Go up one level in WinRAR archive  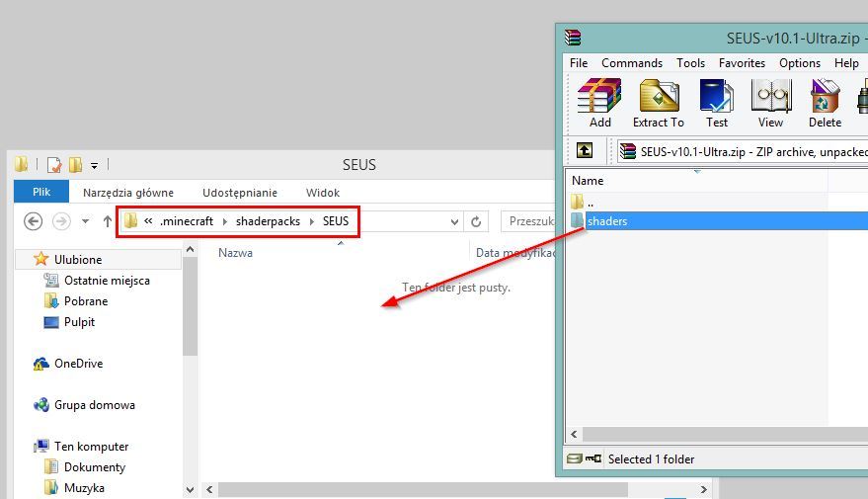585,150
